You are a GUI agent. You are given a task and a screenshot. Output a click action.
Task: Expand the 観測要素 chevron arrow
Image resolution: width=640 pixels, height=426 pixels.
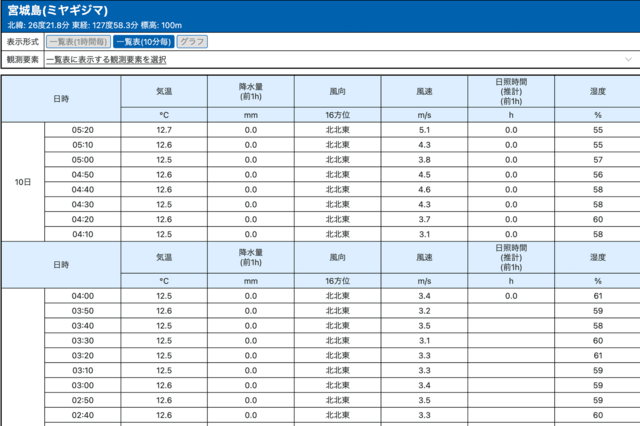[628, 60]
